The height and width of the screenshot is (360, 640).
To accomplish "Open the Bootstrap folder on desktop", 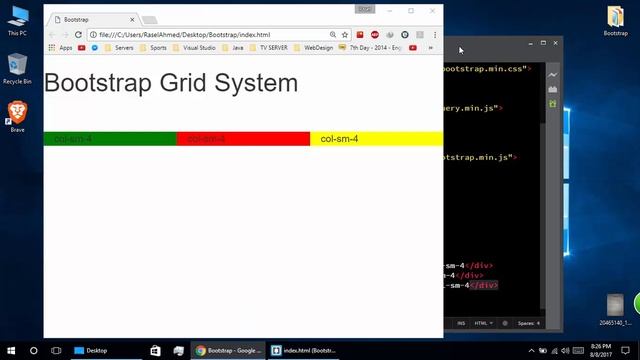I will pyautogui.click(x=616, y=20).
